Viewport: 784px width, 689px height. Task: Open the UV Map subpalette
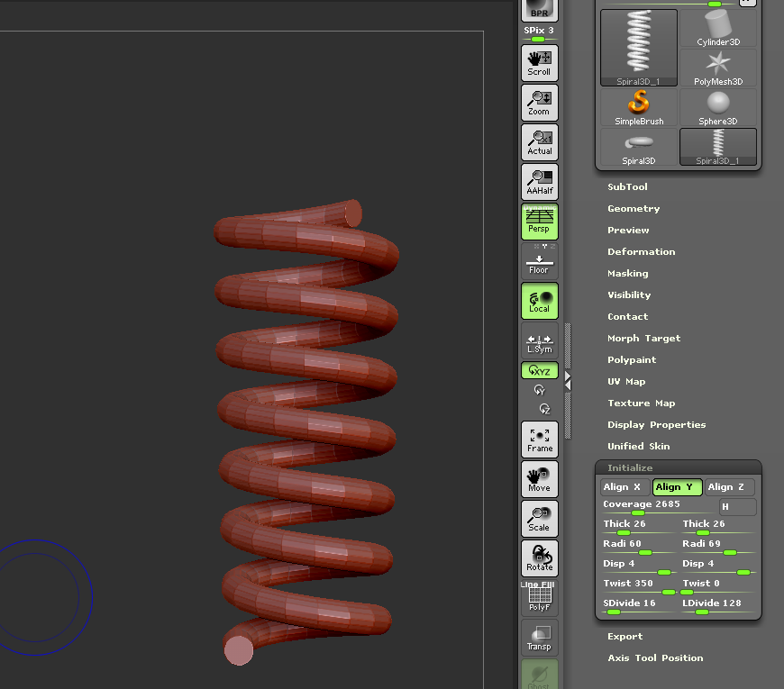point(626,381)
